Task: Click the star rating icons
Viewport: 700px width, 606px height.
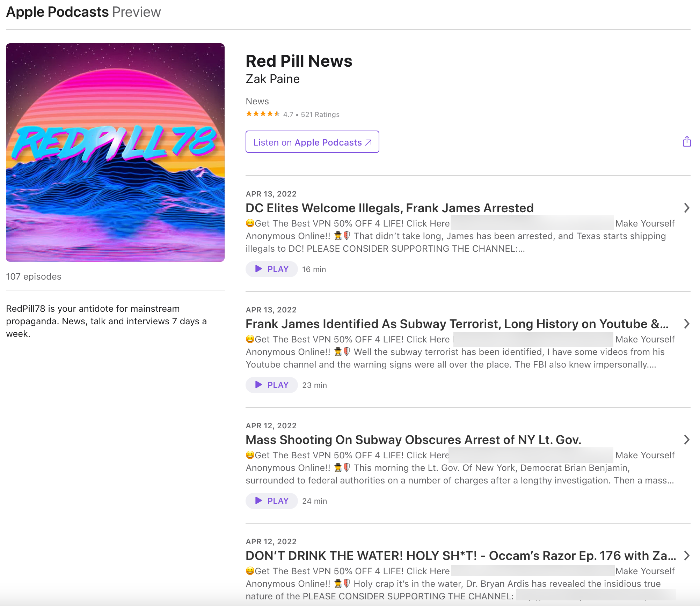Action: pos(263,114)
